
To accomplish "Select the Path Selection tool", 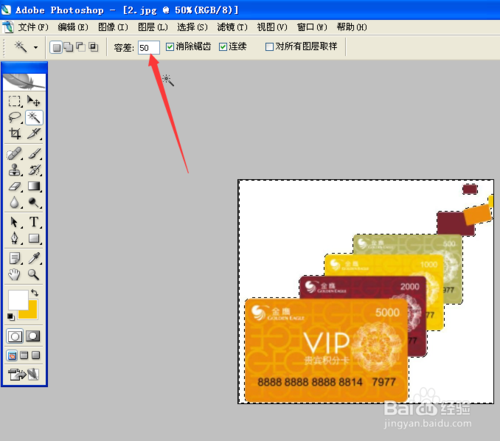I will pyautogui.click(x=14, y=222).
